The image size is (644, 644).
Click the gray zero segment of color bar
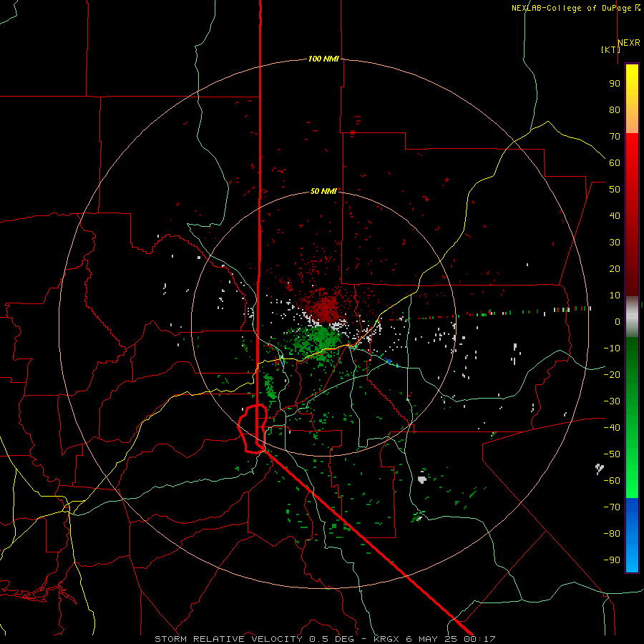coord(632,317)
